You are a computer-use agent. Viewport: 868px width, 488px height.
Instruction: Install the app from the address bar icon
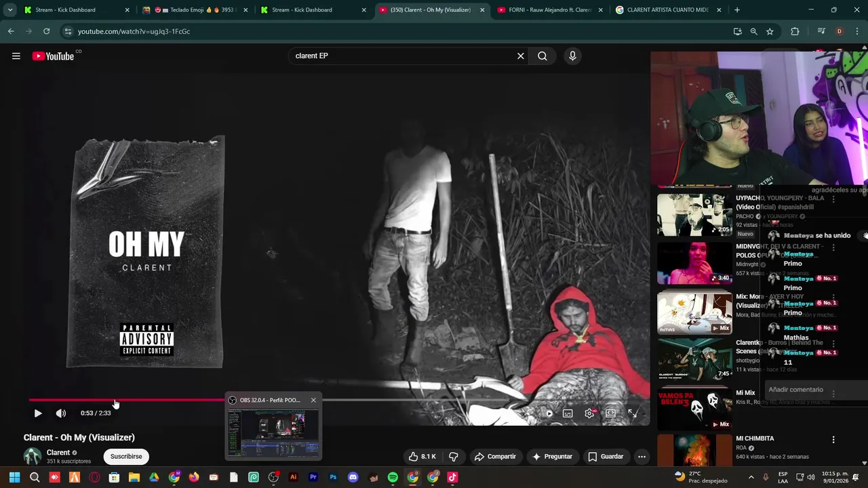tap(737, 31)
